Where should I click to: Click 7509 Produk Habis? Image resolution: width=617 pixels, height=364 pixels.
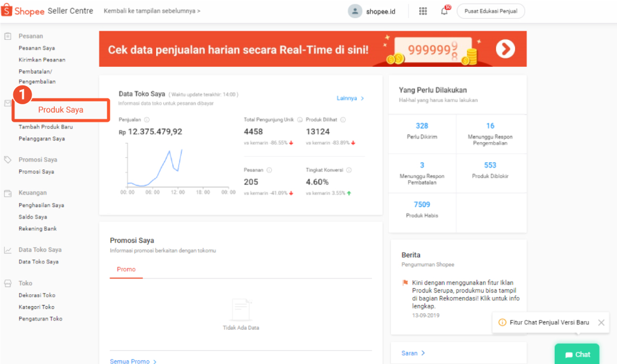(422, 209)
